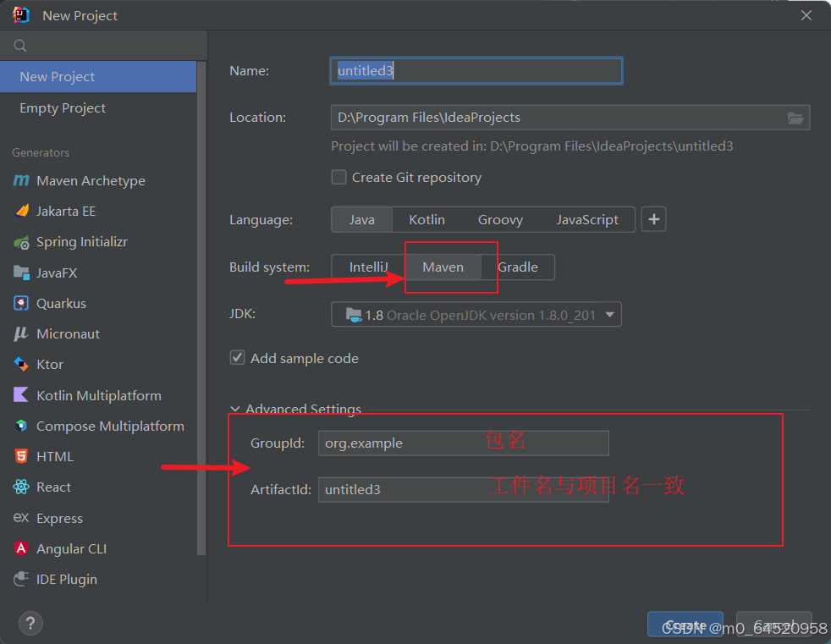Open Express generator entry label

pos(59,519)
